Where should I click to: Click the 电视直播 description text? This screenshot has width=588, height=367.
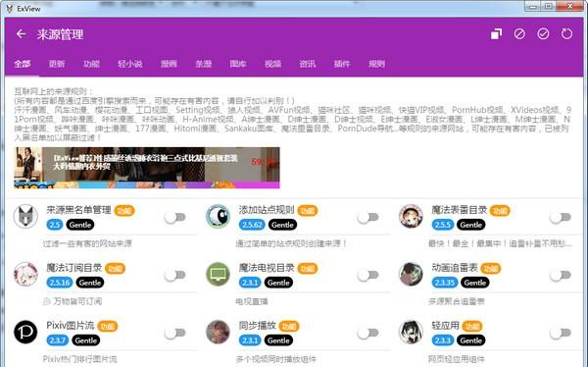coord(252,301)
